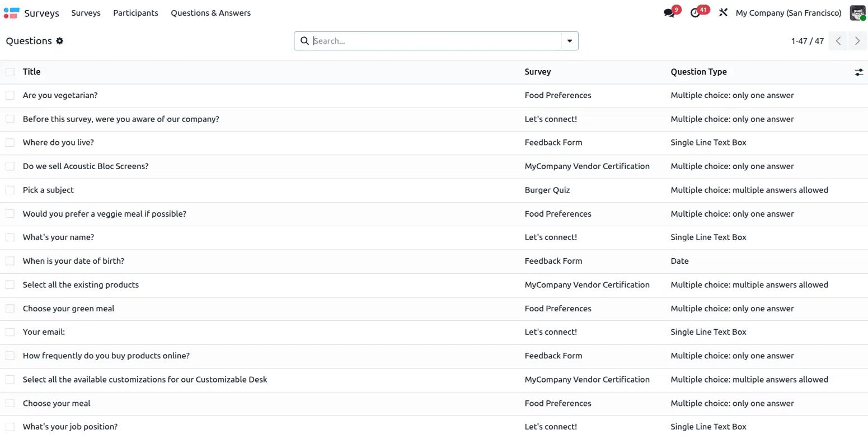Open 'Do we sell Acoustic Bloc Screens?' question
This screenshot has height=439, width=868.
(x=86, y=166)
